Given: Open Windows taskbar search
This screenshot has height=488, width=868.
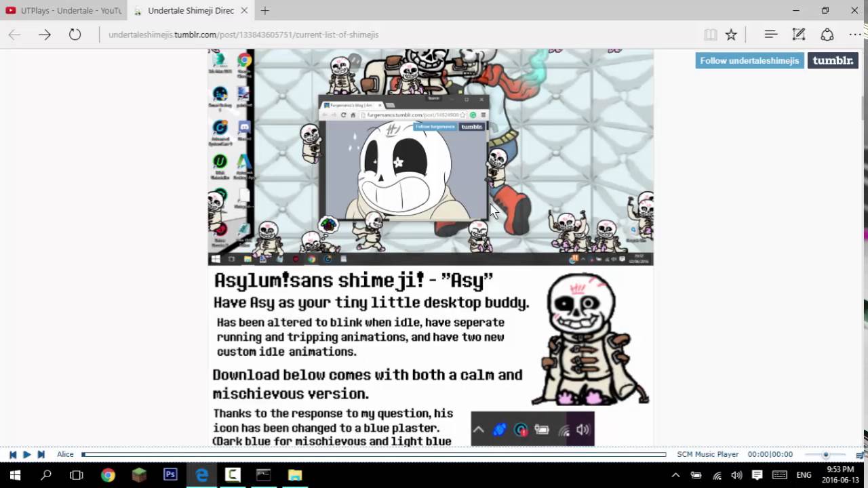Looking at the screenshot, I should [46, 475].
